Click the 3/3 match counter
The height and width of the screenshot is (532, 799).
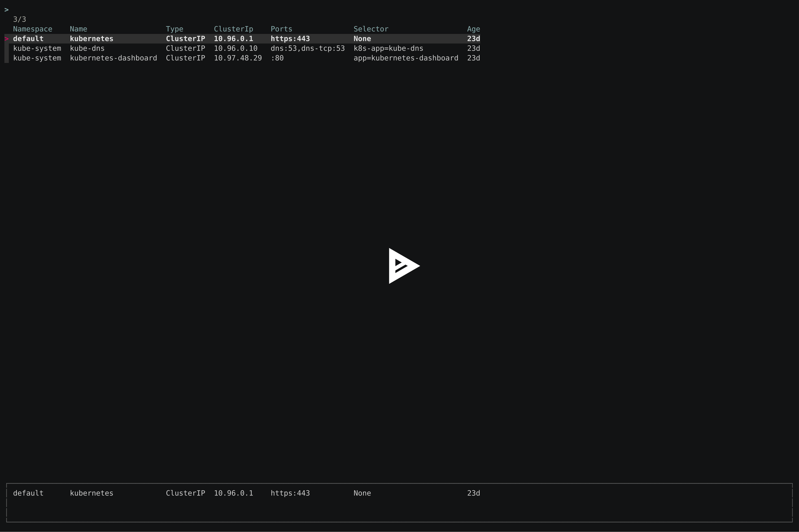19,19
